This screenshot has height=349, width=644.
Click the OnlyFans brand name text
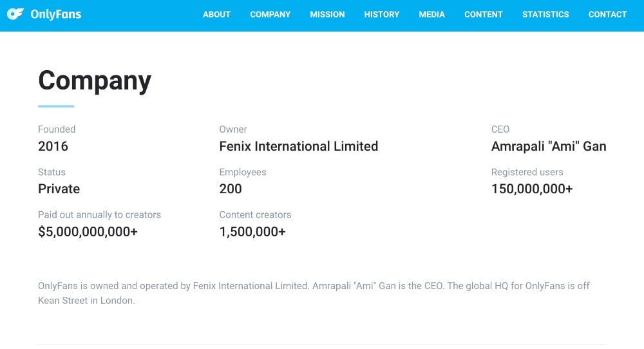coord(56,14)
